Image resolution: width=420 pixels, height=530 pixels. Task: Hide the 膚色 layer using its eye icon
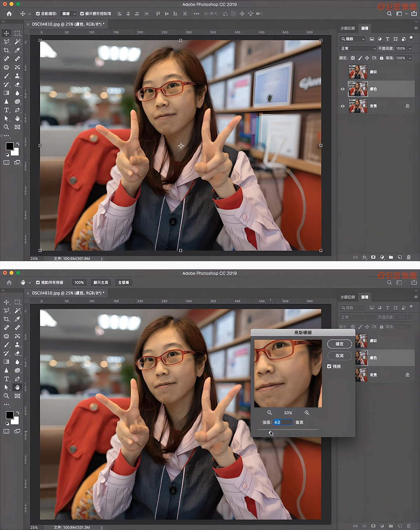click(x=343, y=89)
